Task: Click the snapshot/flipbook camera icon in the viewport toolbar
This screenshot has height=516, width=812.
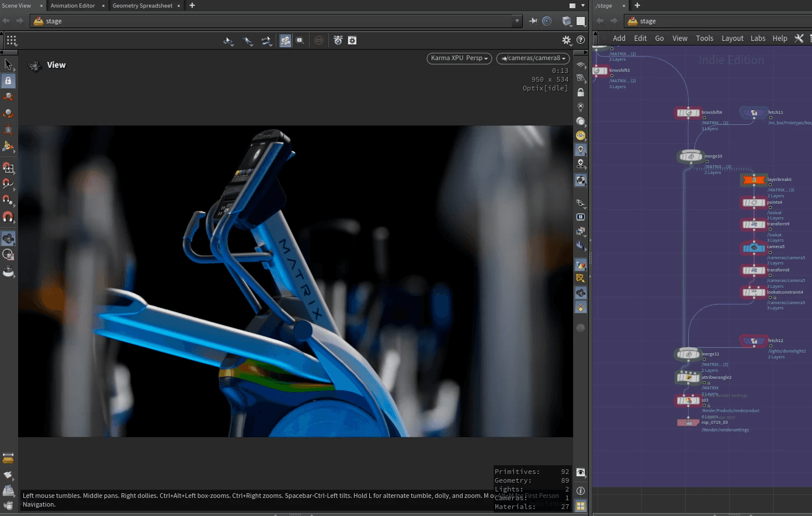Action: 338,40
